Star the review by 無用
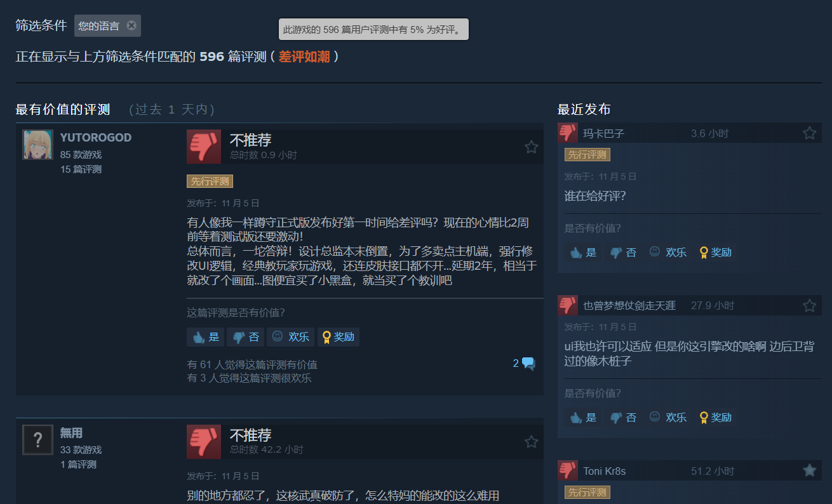832x504 pixels. click(x=532, y=441)
